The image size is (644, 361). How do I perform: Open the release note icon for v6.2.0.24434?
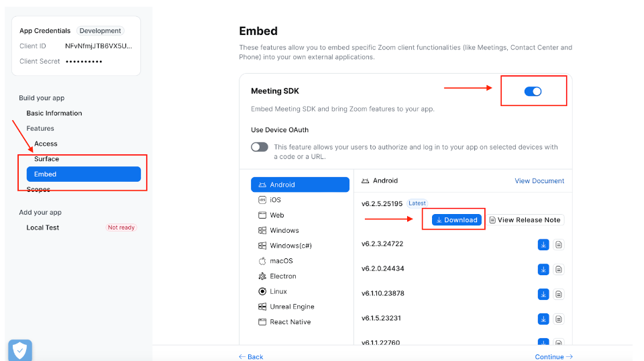559,270
